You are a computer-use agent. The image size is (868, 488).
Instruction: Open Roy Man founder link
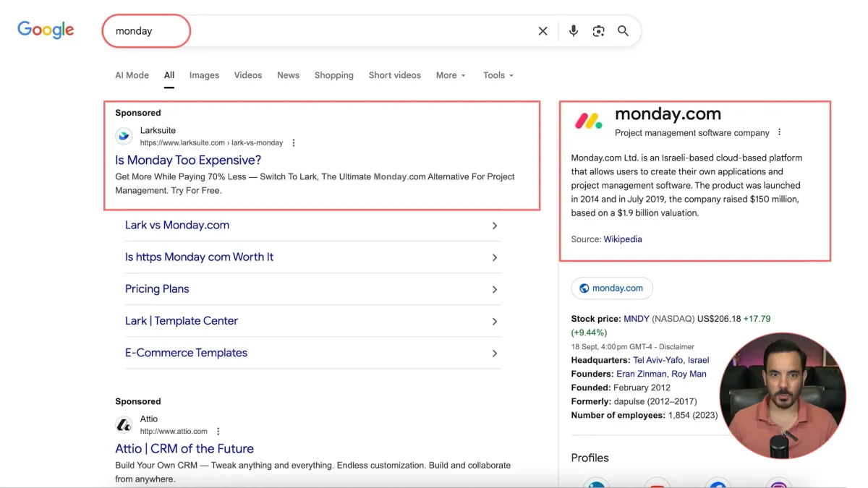(689, 374)
